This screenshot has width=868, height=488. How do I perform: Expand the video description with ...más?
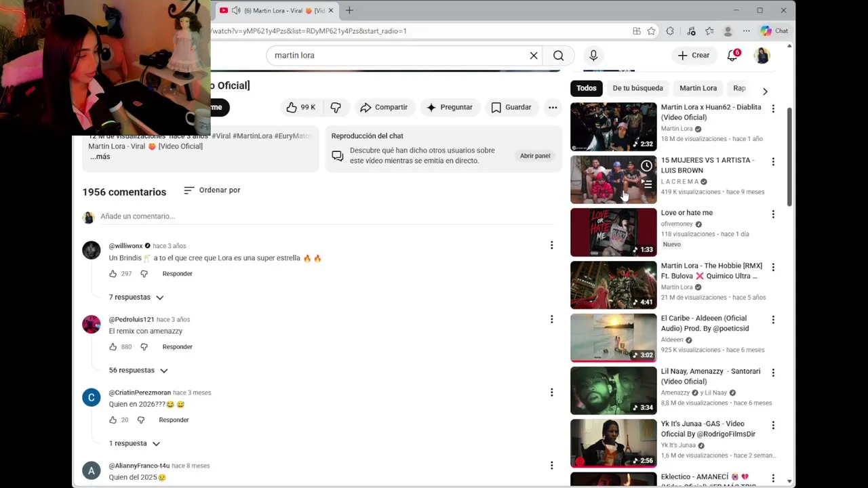coord(100,157)
